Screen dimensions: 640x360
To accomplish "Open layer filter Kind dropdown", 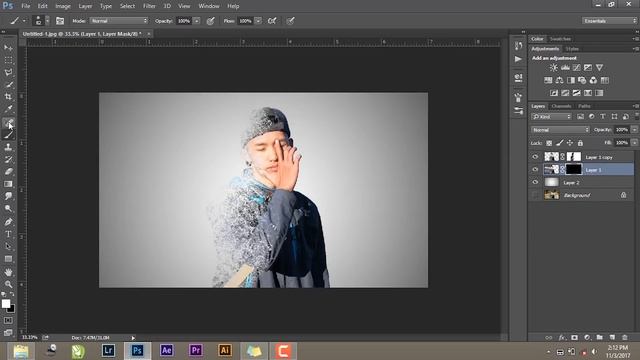I will tap(551, 117).
